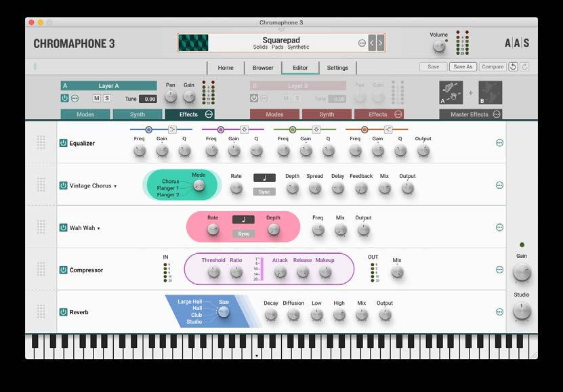The height and width of the screenshot is (392, 563).
Task: Click the Save button
Action: [434, 67]
